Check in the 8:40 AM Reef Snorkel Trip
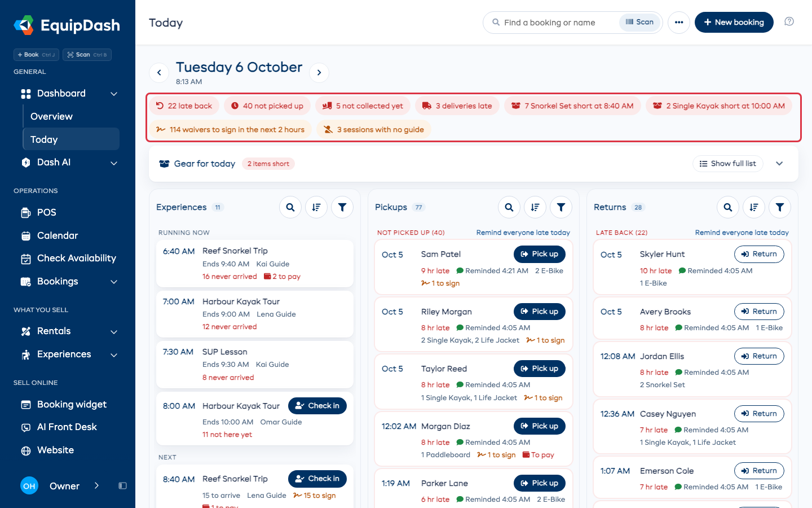Image resolution: width=812 pixels, height=508 pixels. 317,479
